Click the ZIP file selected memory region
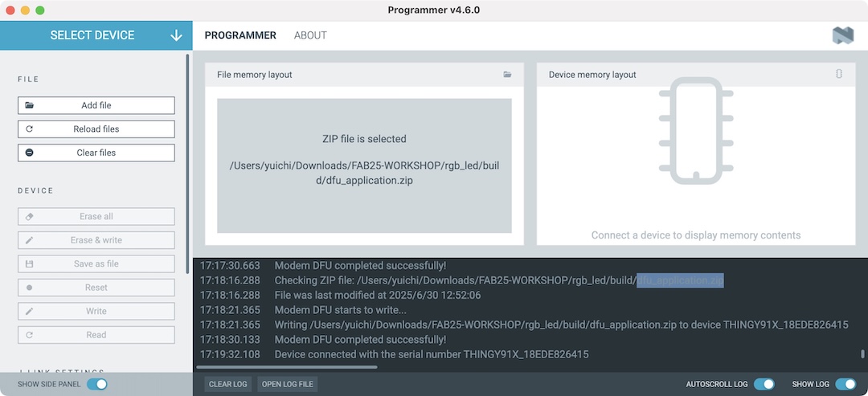This screenshot has width=868, height=396. [364, 165]
